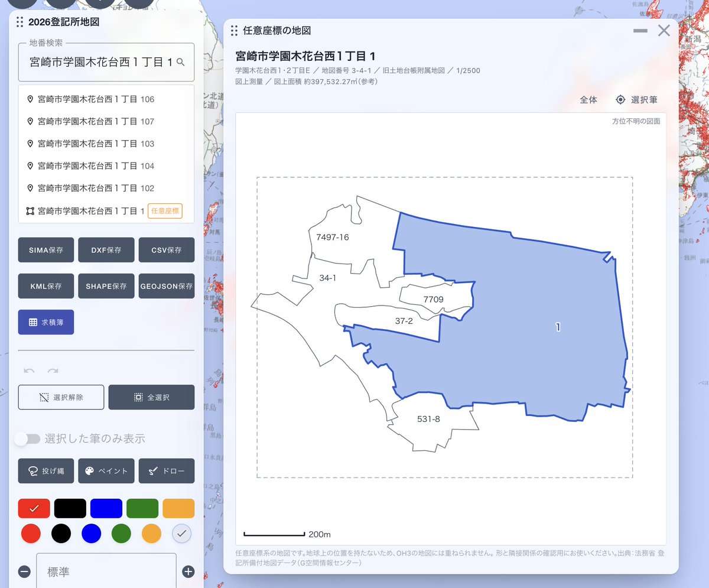Select result 宮崎市学園木花台西１丁目 102

pos(106,188)
